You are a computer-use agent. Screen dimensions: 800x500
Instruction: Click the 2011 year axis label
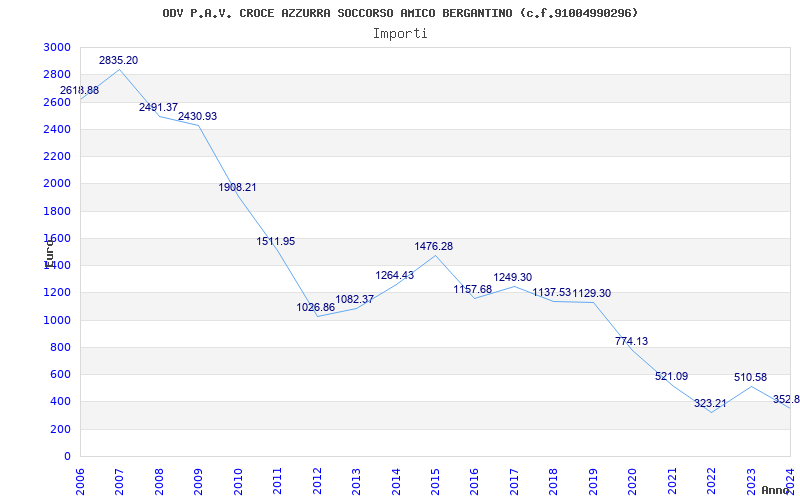pos(277,481)
